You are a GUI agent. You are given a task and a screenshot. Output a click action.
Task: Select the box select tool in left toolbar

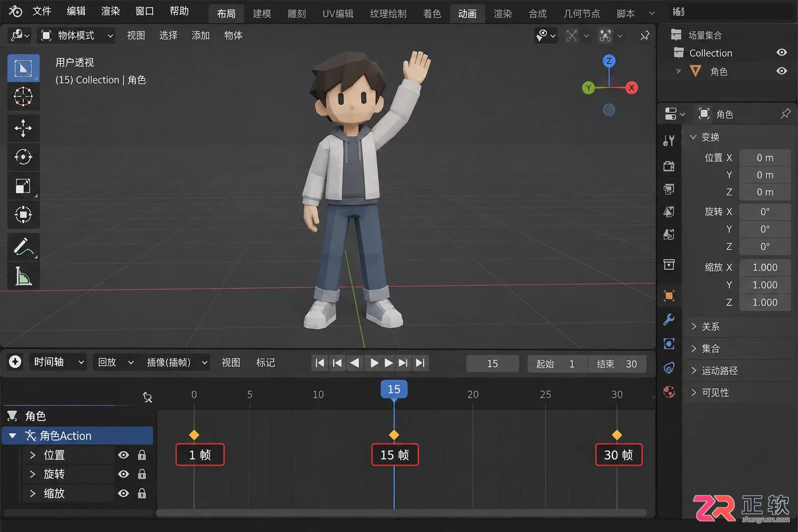coord(23,68)
